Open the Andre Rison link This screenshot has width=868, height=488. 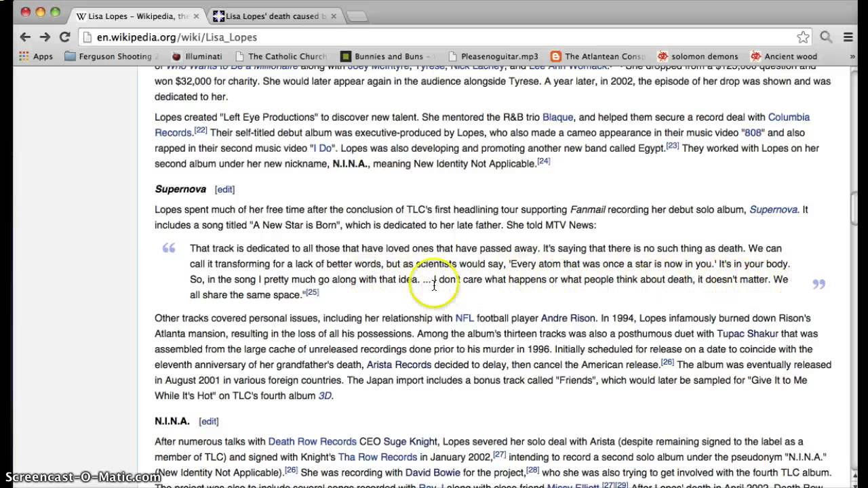coord(568,319)
